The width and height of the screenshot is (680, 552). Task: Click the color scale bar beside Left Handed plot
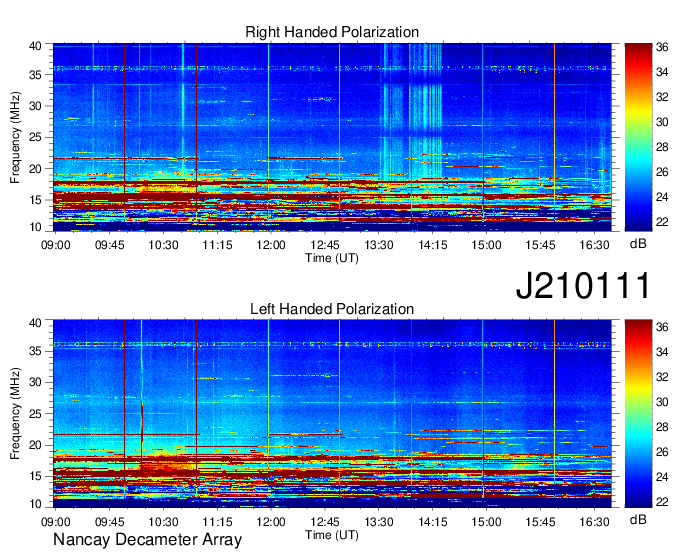(638, 413)
